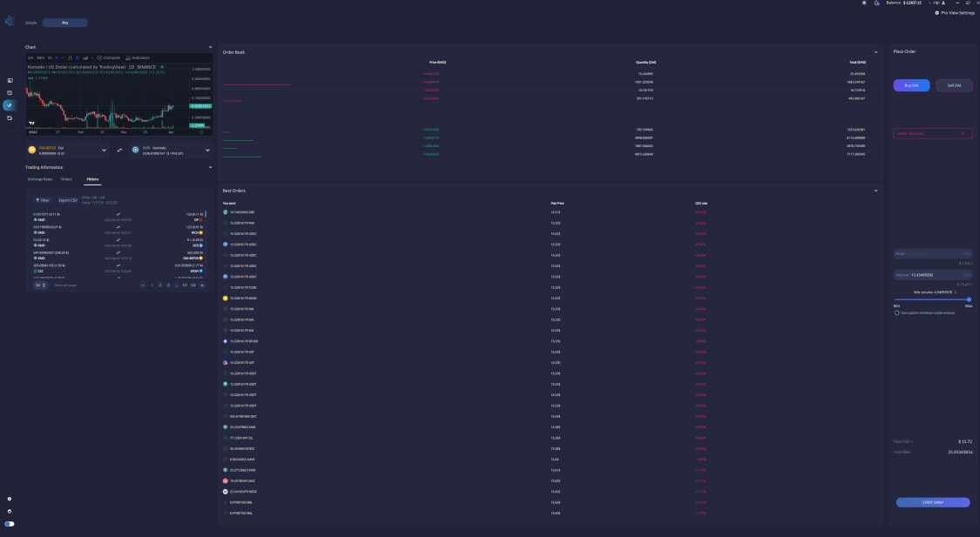The width and height of the screenshot is (980, 537).
Task: Open the DAI token selector dropdown
Action: pos(105,150)
